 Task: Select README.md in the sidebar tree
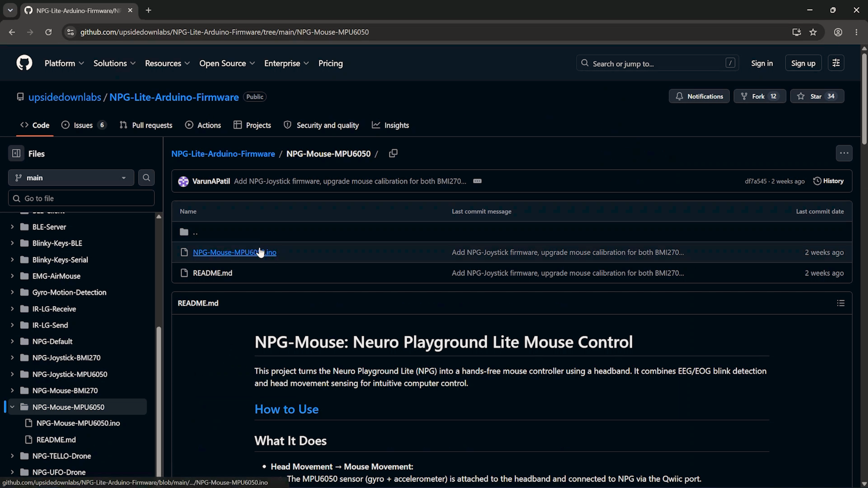tap(56, 440)
